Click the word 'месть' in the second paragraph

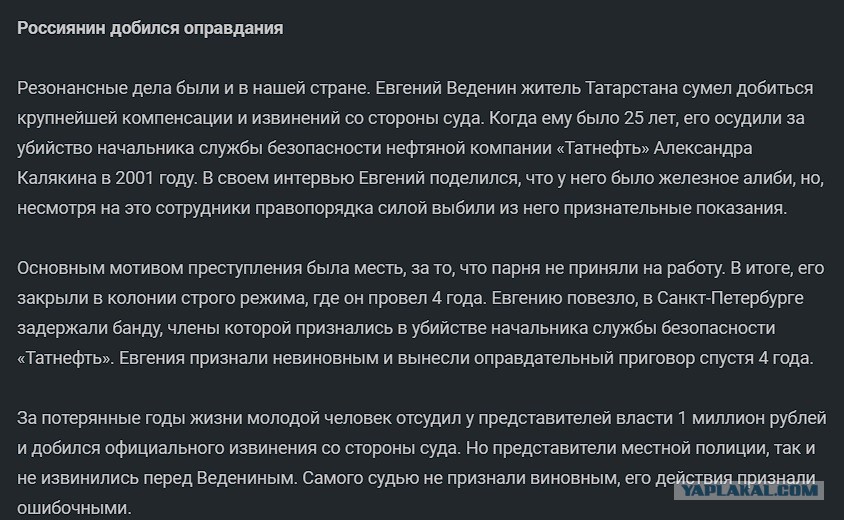click(379, 268)
